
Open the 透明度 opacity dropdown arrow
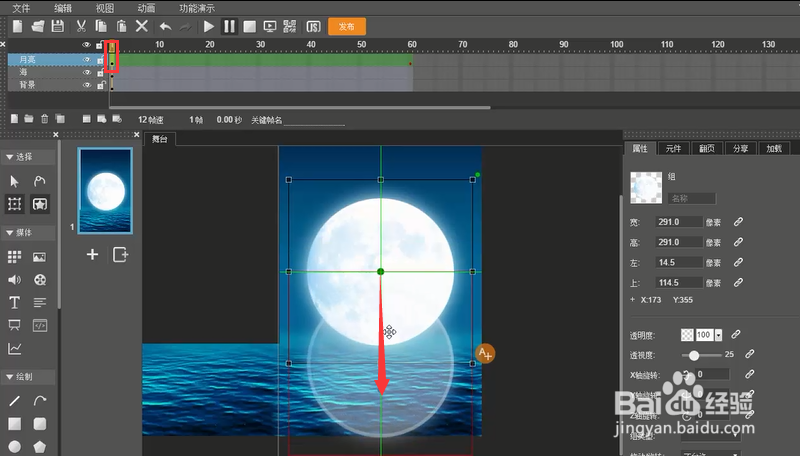pos(718,335)
